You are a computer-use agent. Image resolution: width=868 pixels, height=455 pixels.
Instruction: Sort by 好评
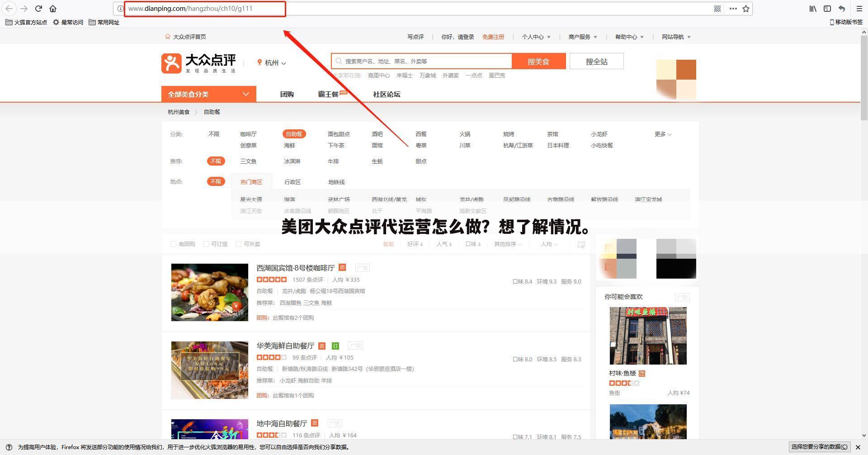415,244
